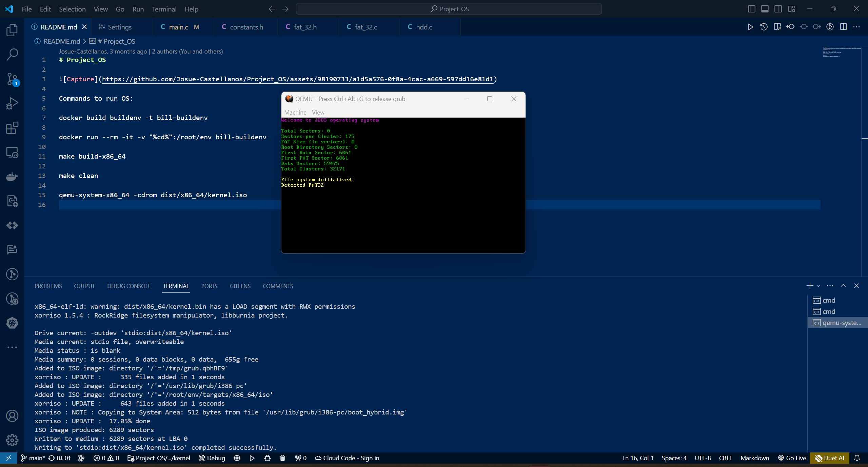This screenshot has width=868, height=467.
Task: Toggle Primary Side Bar layout button
Action: (x=751, y=9)
